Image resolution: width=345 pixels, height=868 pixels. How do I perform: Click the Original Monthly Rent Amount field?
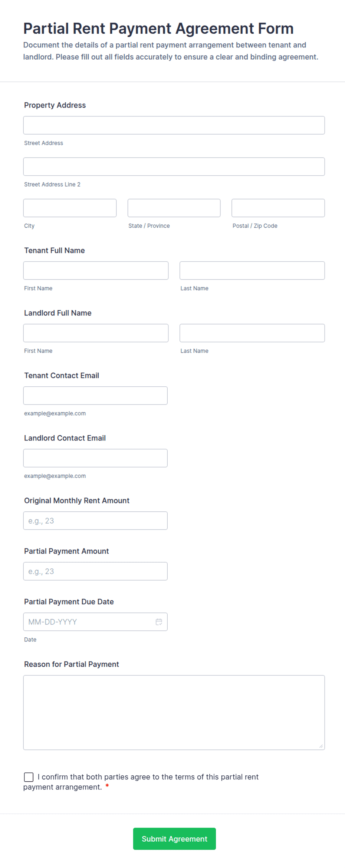[x=95, y=521]
